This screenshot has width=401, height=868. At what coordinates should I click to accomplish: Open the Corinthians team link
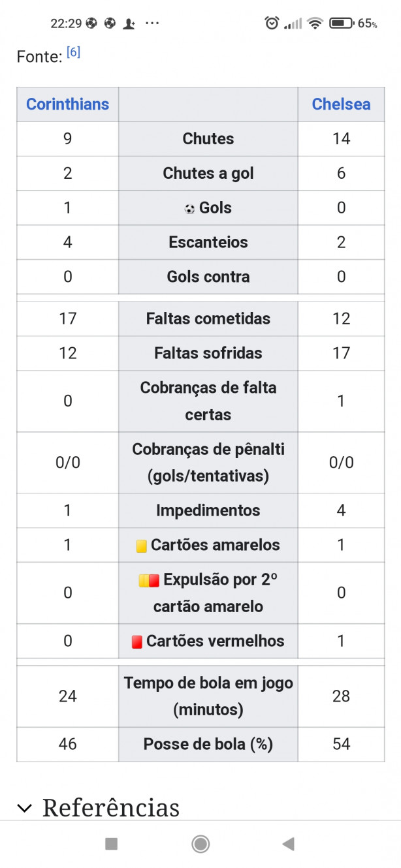click(x=67, y=104)
